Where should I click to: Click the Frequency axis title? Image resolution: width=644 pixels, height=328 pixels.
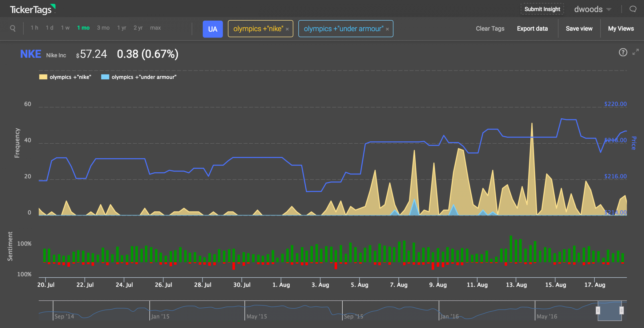pyautogui.click(x=17, y=143)
